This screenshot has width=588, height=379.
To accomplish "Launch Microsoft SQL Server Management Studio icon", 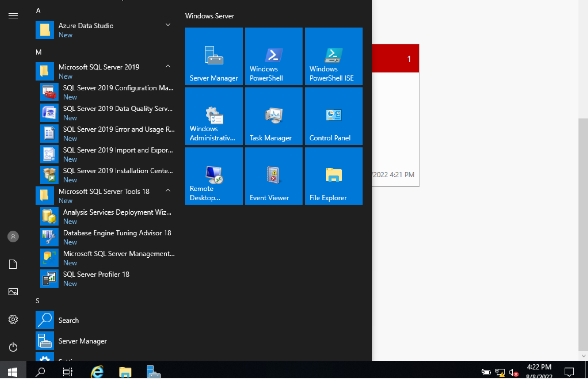I will [49, 258].
